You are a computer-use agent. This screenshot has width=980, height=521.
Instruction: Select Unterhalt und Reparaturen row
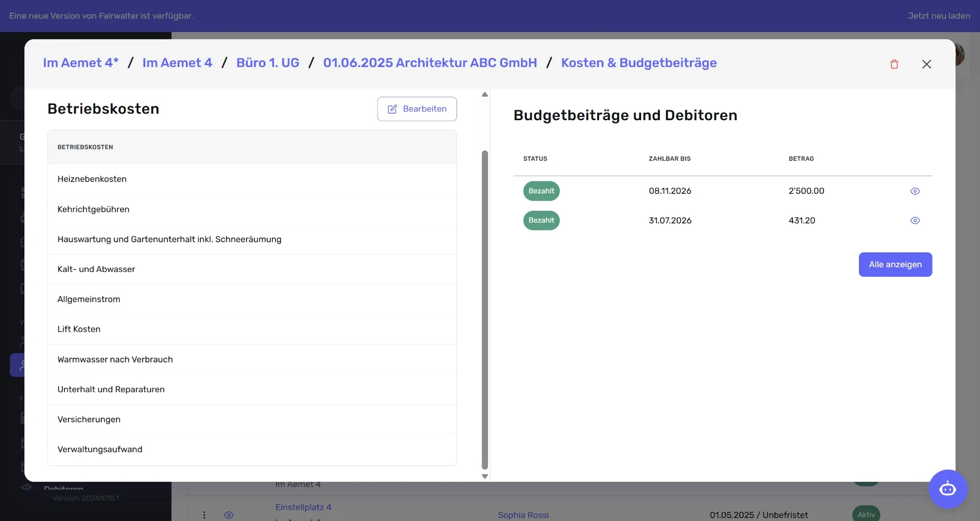tap(252, 390)
